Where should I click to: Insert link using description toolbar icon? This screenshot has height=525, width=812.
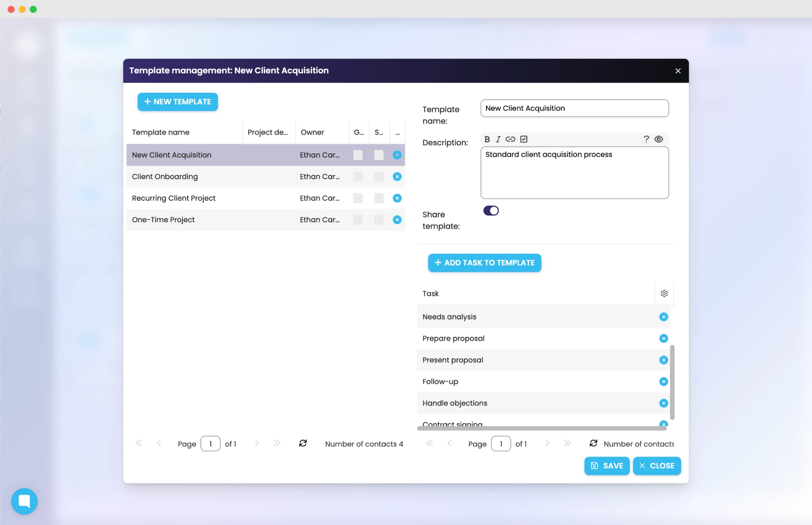point(510,139)
